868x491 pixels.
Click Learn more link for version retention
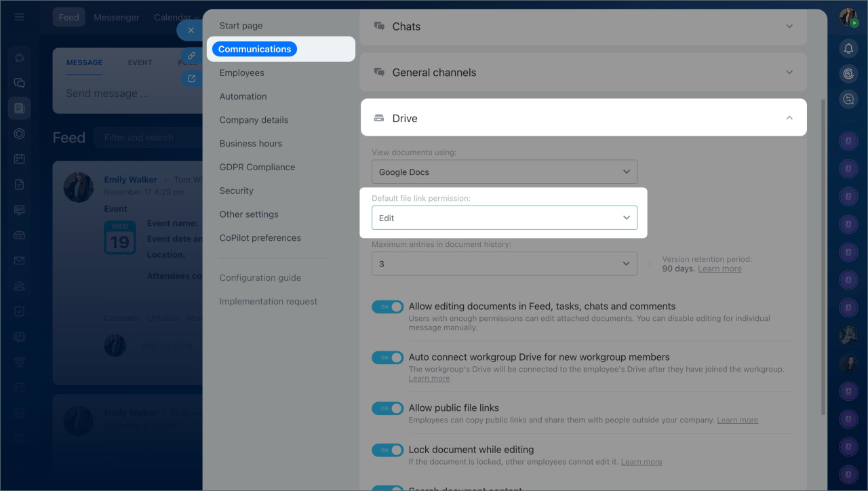point(719,269)
